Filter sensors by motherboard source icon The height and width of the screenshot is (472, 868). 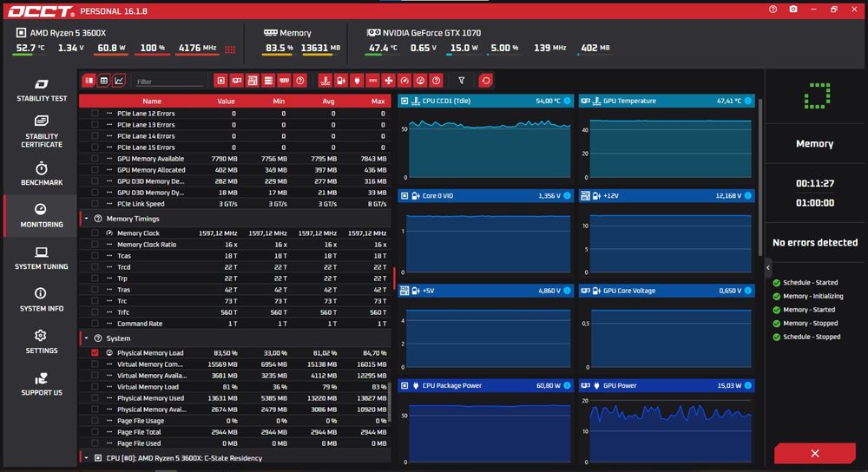tap(253, 81)
